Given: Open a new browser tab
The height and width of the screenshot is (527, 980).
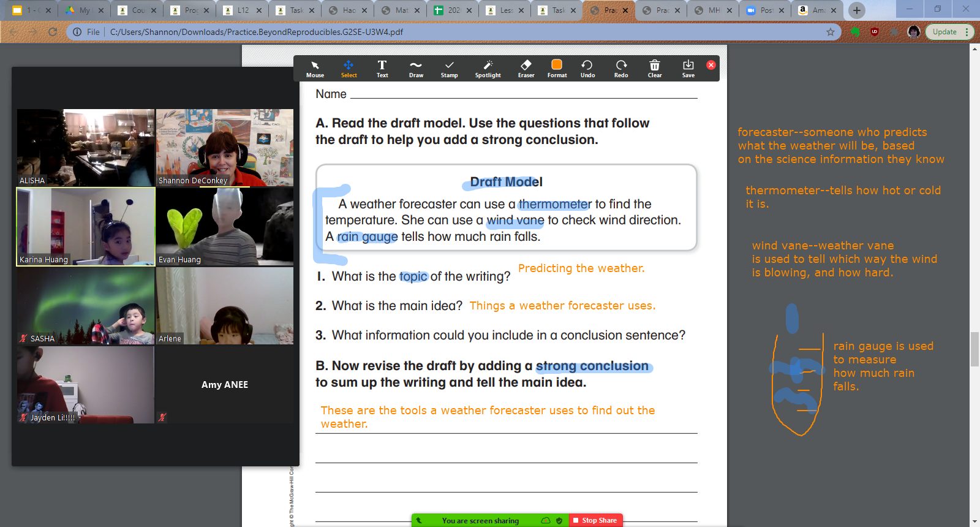Looking at the screenshot, I should tap(857, 10).
